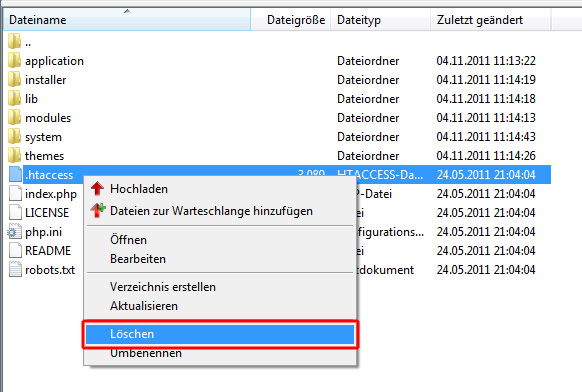Choose Löschen from the context menu
Image resolution: width=582 pixels, height=392 pixels.
click(x=220, y=334)
